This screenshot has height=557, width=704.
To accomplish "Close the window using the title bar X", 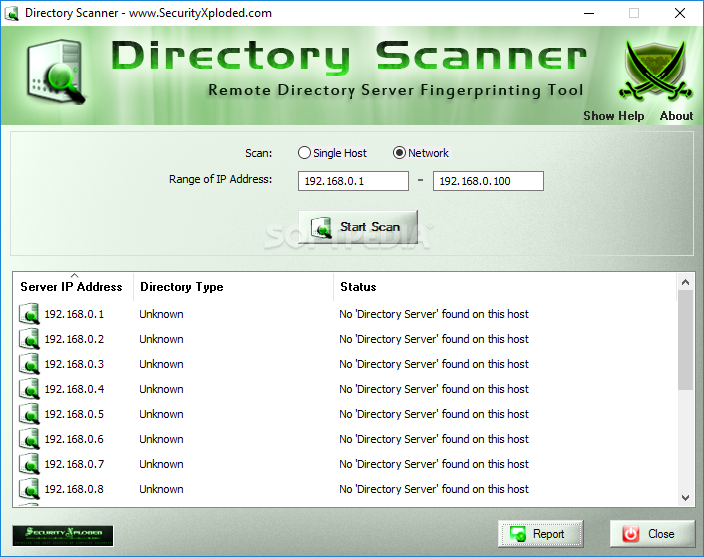I will click(680, 13).
